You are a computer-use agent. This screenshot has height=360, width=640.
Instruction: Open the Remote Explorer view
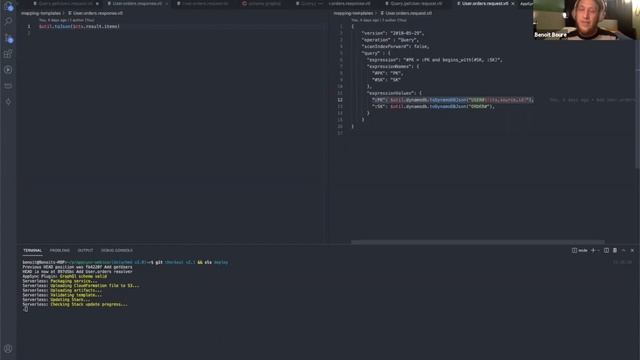8,86
